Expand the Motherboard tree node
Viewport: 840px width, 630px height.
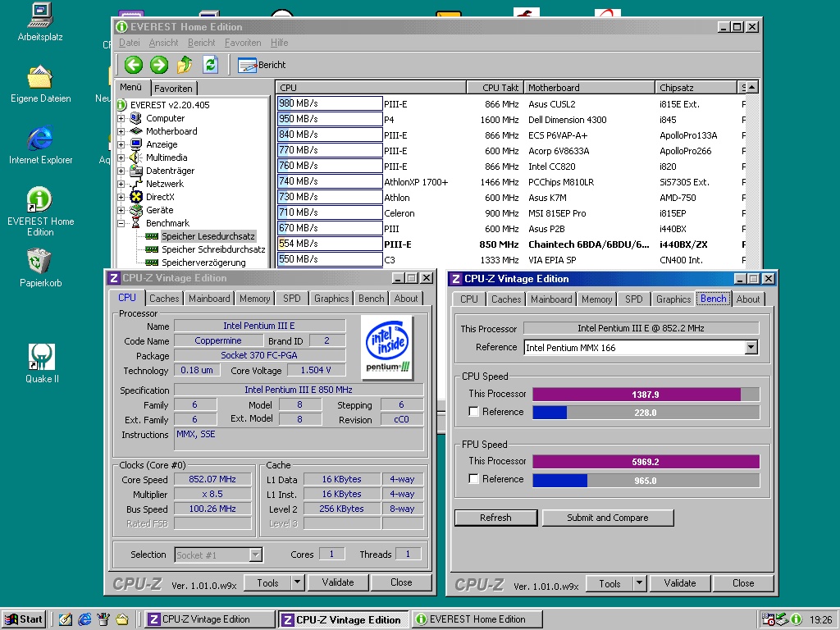(121, 131)
